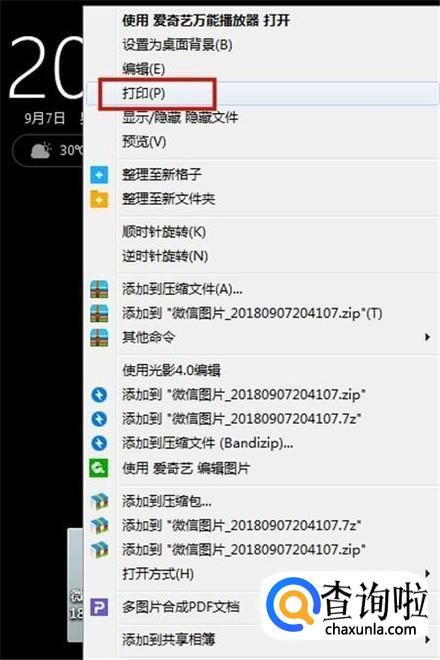
Task: Click the Bandizip icon beside 添加到压缩文件 (Bandizip)...
Action: [99, 443]
